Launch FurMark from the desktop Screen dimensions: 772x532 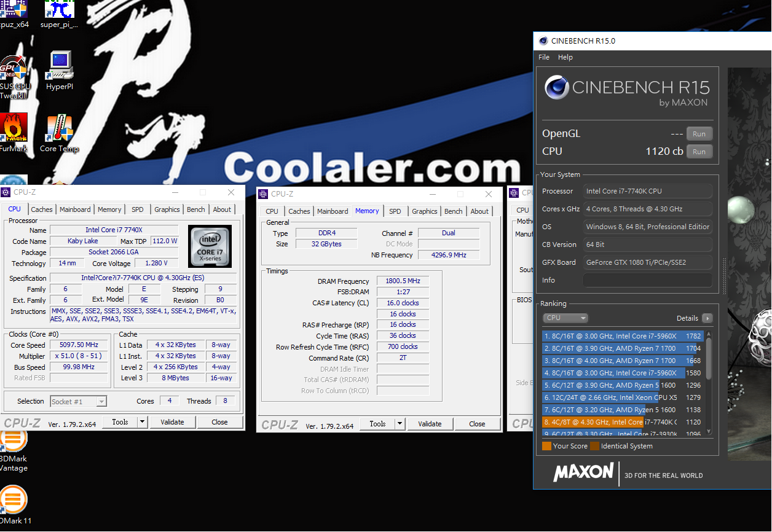coord(13,132)
